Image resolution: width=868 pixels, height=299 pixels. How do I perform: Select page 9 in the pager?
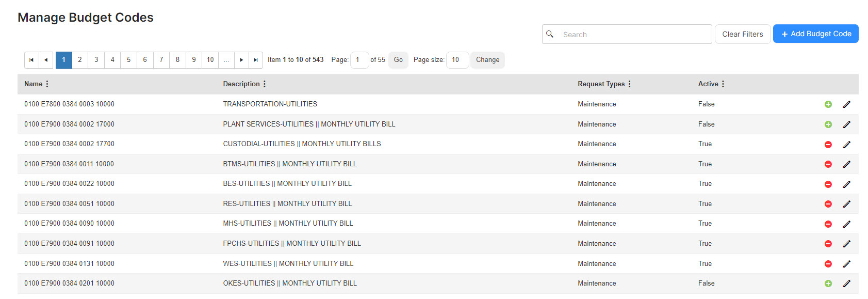(x=194, y=60)
